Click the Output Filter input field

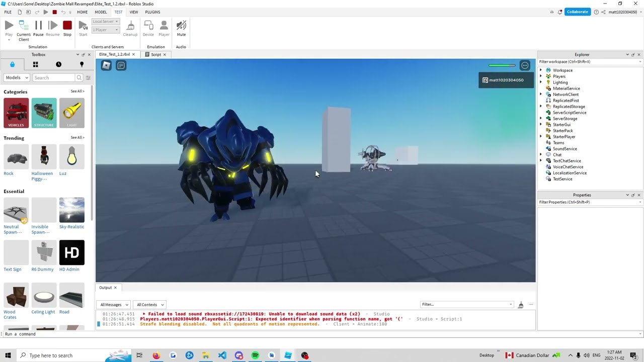467,304
